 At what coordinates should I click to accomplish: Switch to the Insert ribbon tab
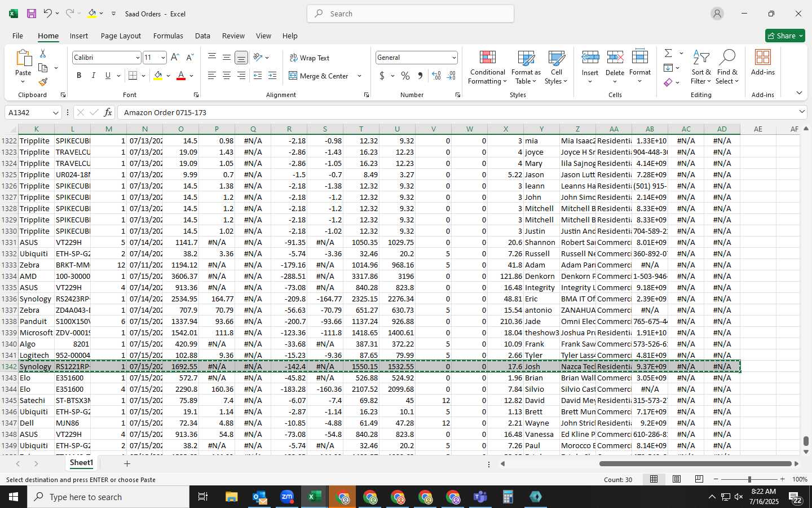(x=79, y=36)
